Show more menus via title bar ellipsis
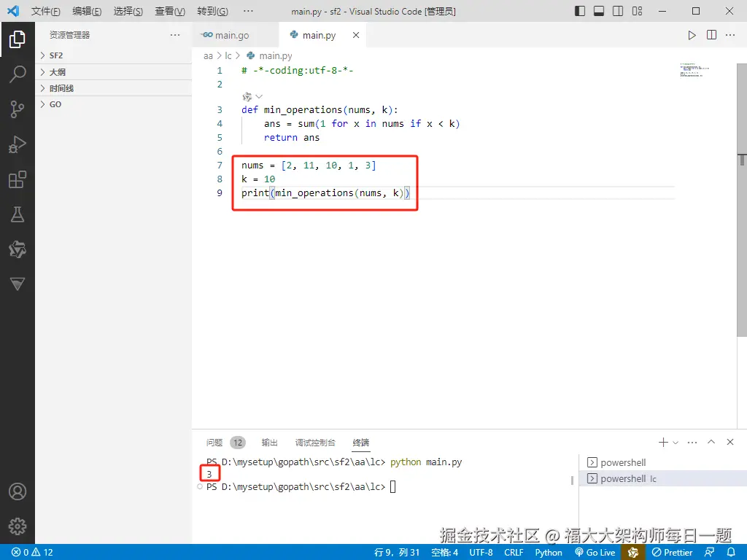The image size is (747, 560). click(x=248, y=11)
